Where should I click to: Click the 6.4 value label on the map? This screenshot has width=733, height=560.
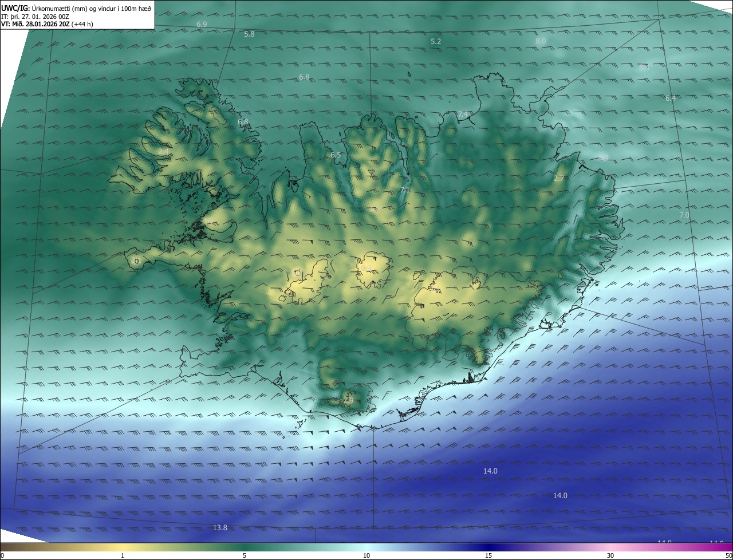click(671, 98)
